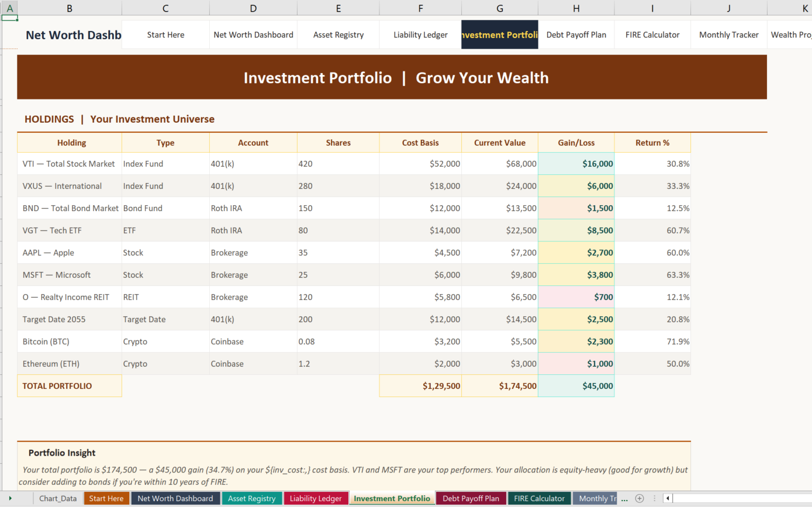Click the FIRE Calculator navigation link
The width and height of the screenshot is (812, 507).
tap(652, 35)
